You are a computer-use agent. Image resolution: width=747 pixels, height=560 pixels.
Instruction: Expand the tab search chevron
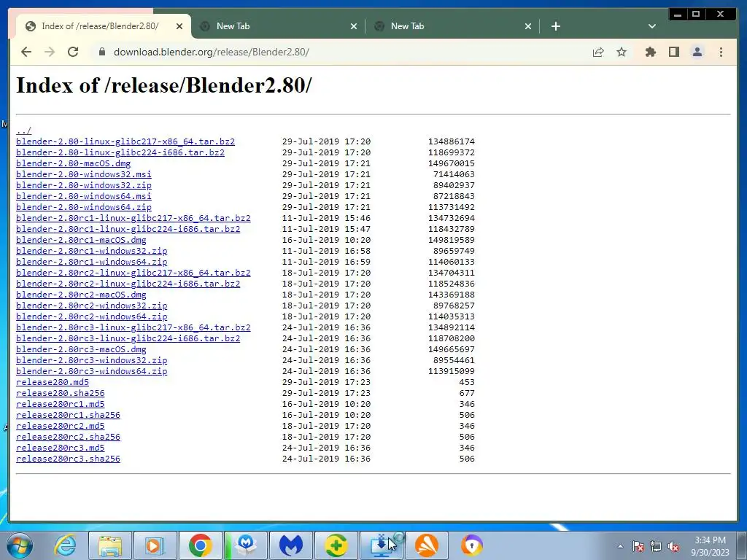coord(652,26)
